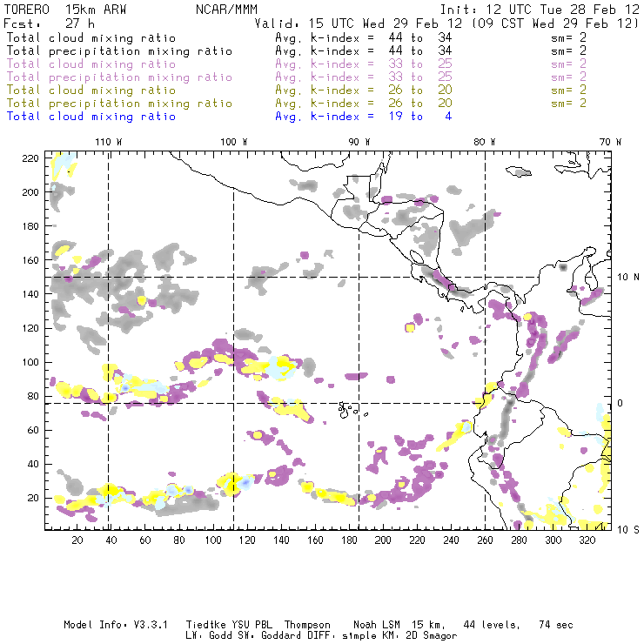Click the '10 N' latitude label

pos(628,278)
